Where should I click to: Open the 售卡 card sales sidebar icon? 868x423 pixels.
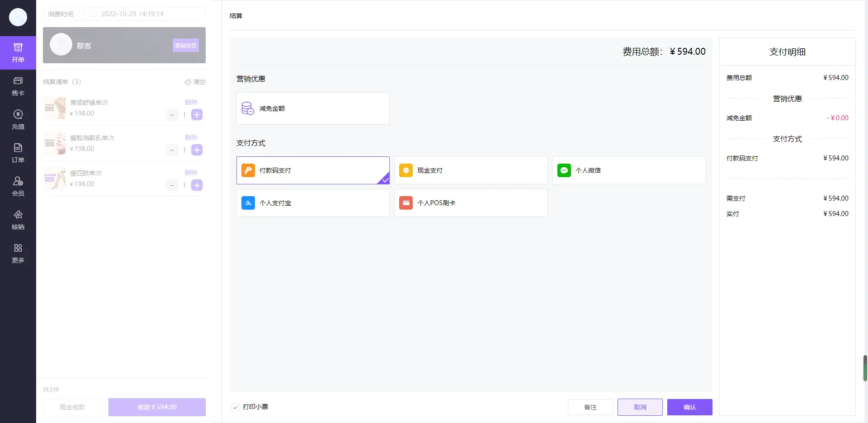pos(18,81)
